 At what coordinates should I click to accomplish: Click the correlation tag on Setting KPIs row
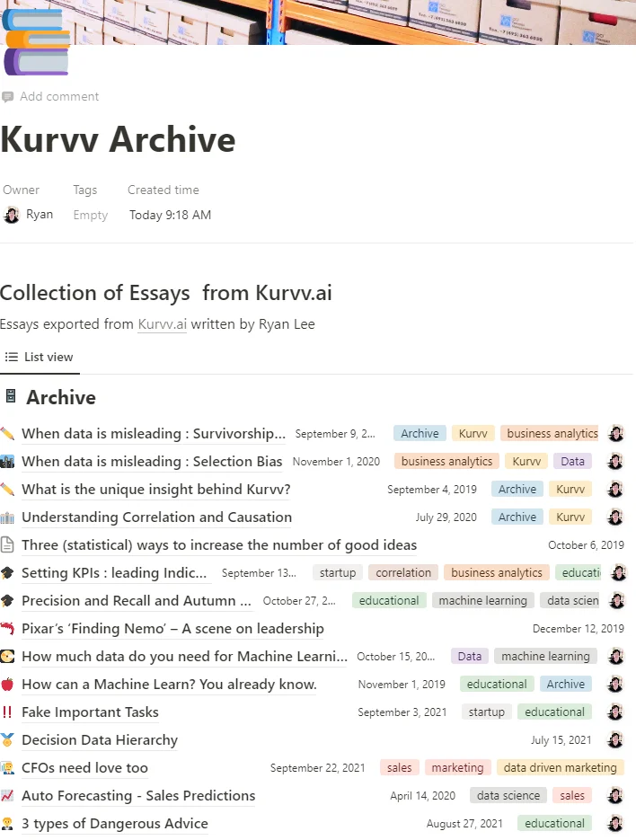[x=403, y=572]
